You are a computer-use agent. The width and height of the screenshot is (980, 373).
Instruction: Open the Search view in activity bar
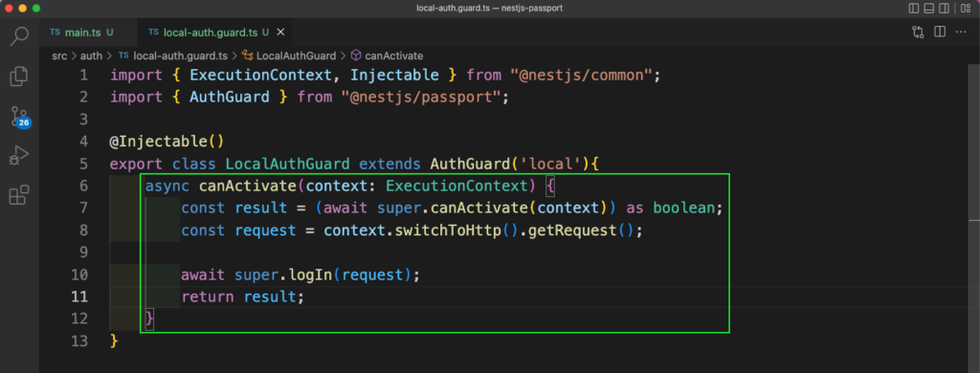(19, 36)
